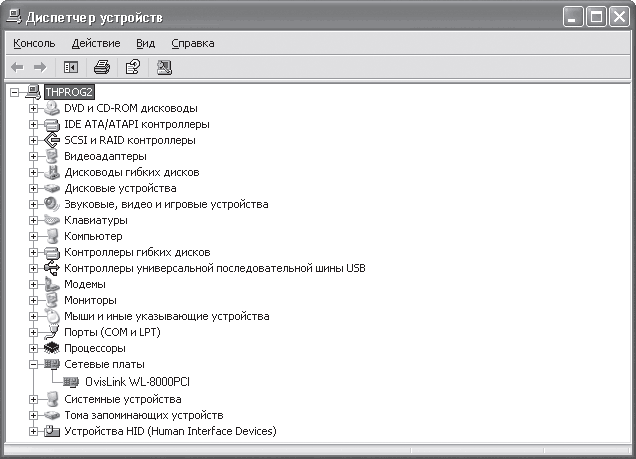Click the Процессоры chip icon
The image size is (636, 459).
[x=52, y=348]
